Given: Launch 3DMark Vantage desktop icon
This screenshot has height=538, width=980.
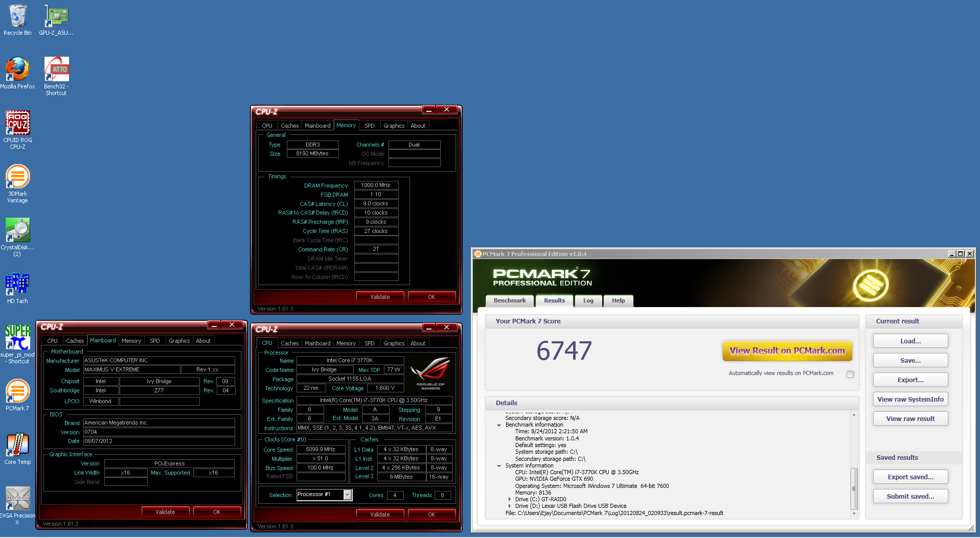Looking at the screenshot, I should [x=17, y=183].
